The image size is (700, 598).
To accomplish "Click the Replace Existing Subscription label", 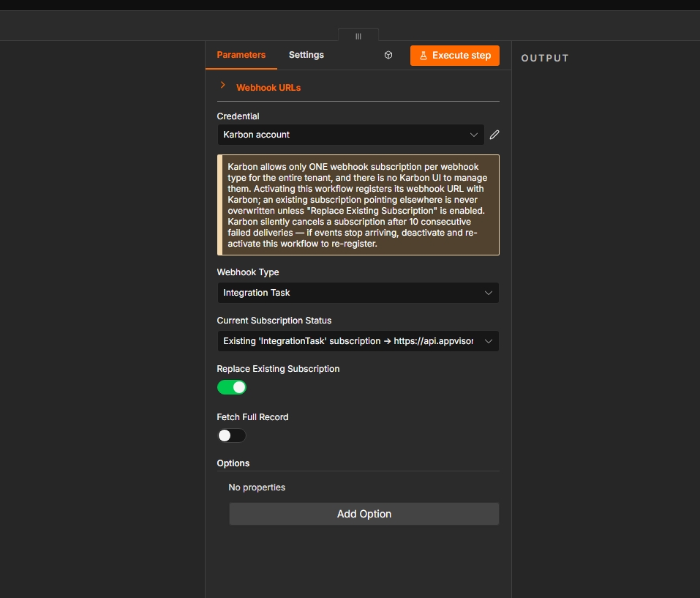I will pos(278,369).
